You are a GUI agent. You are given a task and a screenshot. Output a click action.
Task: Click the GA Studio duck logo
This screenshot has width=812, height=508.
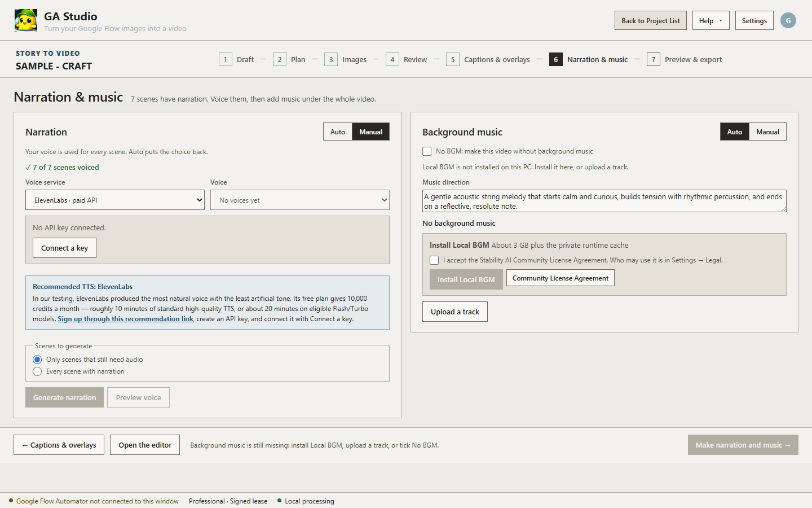(26, 20)
